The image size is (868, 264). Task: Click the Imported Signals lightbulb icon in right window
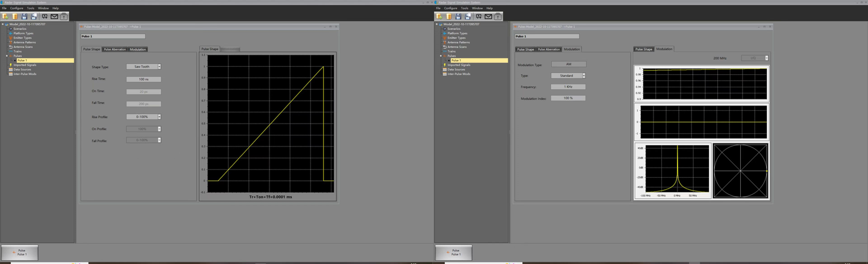pos(444,65)
